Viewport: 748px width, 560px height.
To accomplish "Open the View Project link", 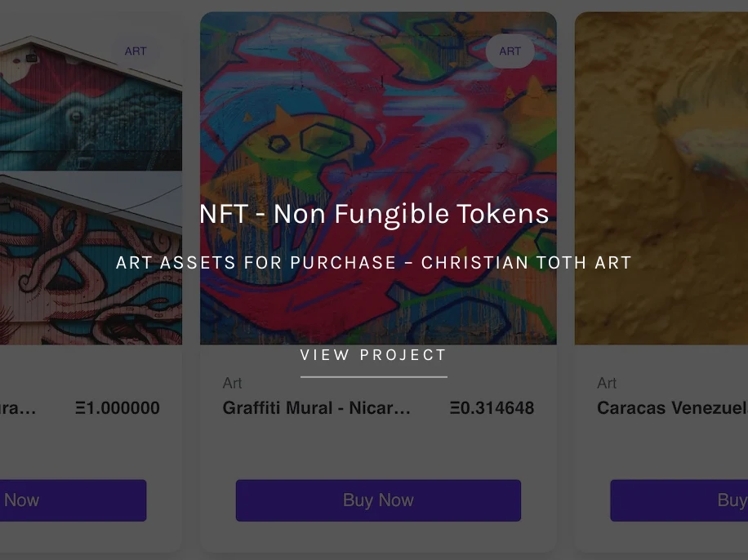I will coord(373,355).
